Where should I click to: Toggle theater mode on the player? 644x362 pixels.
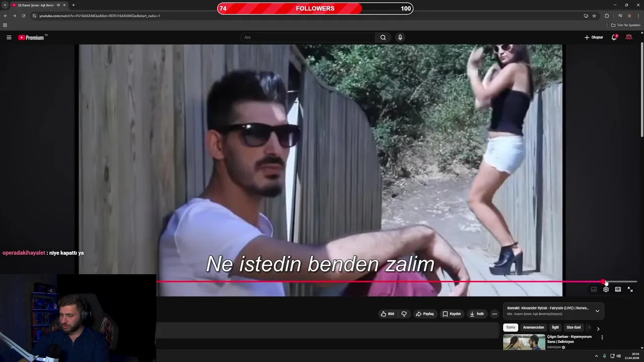coord(618,290)
